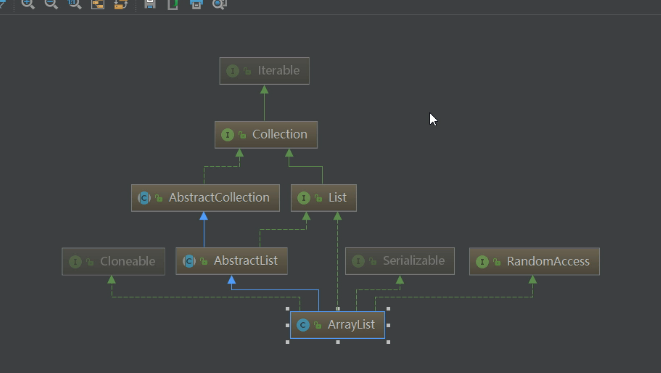Grab the right-middle handle of ArrayList
The width and height of the screenshot is (661, 373).
click(x=388, y=325)
